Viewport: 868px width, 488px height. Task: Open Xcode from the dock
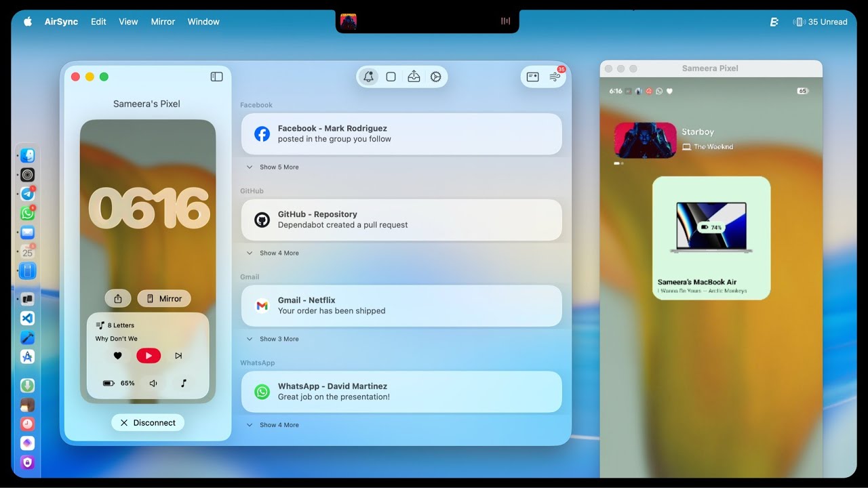pyautogui.click(x=27, y=338)
